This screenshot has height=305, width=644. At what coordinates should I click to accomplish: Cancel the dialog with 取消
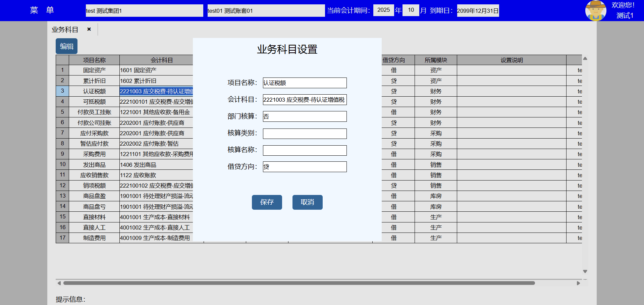coord(307,202)
